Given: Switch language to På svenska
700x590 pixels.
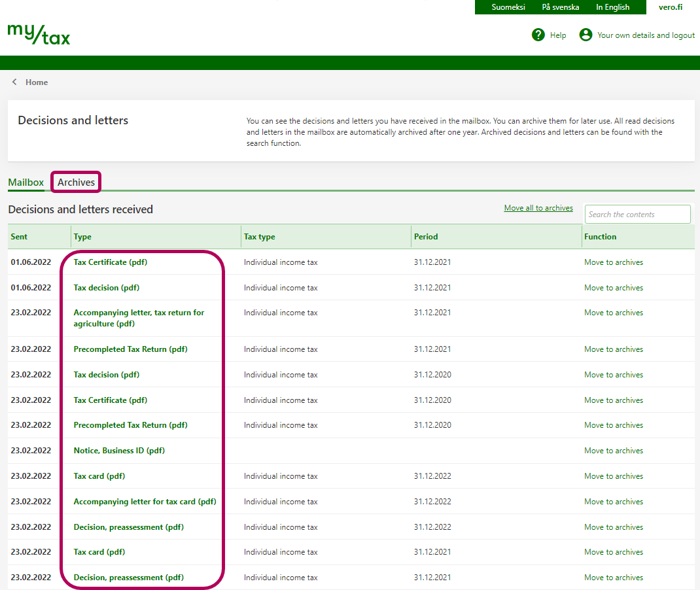Looking at the screenshot, I should [560, 7].
